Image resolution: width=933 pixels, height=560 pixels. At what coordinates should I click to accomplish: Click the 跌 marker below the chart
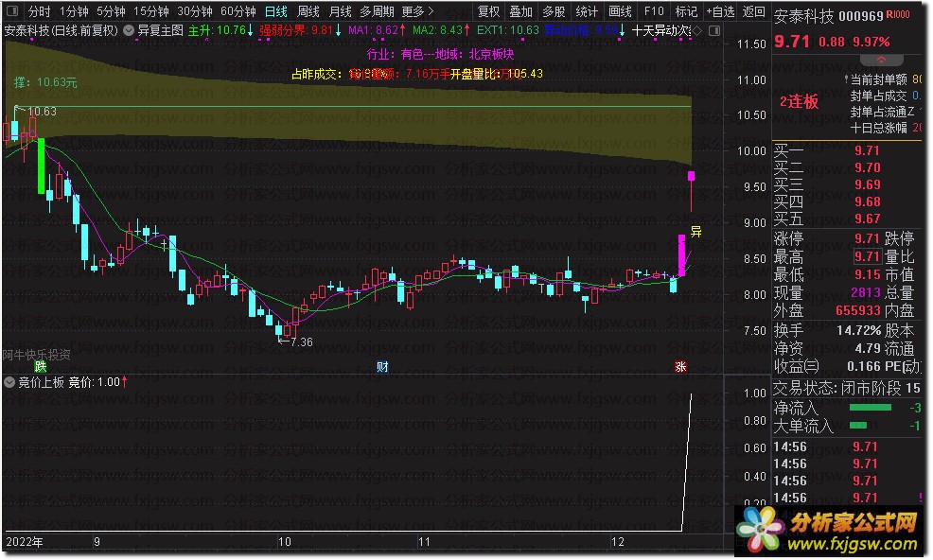coord(41,367)
